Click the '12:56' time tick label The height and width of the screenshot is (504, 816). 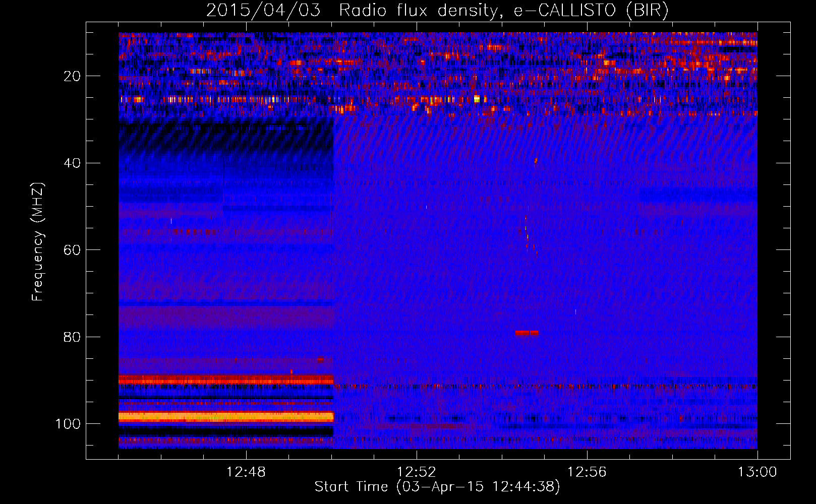coord(587,472)
